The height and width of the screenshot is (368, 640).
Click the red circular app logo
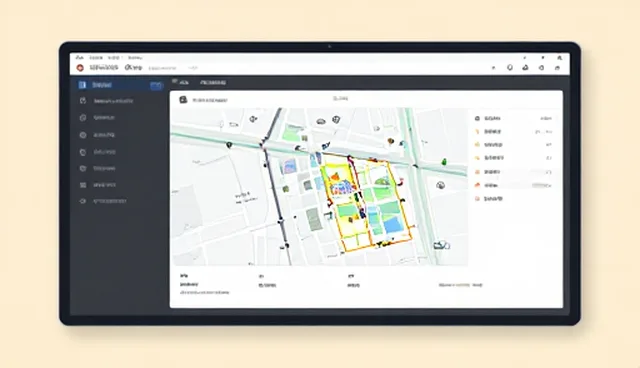pyautogui.click(x=80, y=67)
